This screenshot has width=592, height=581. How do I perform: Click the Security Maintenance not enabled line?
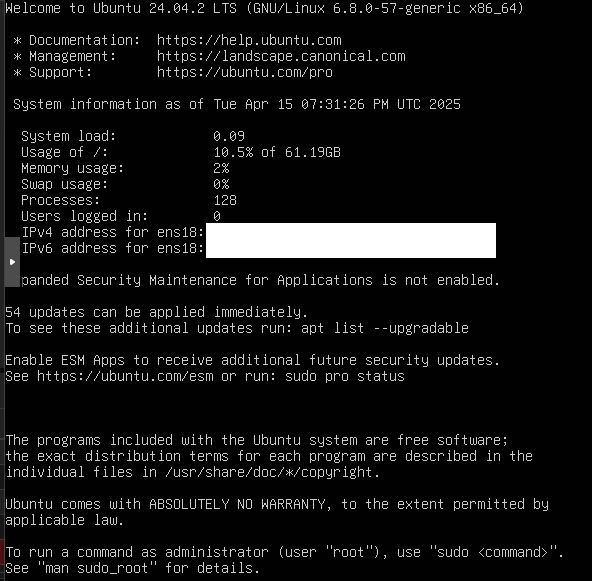click(261, 280)
